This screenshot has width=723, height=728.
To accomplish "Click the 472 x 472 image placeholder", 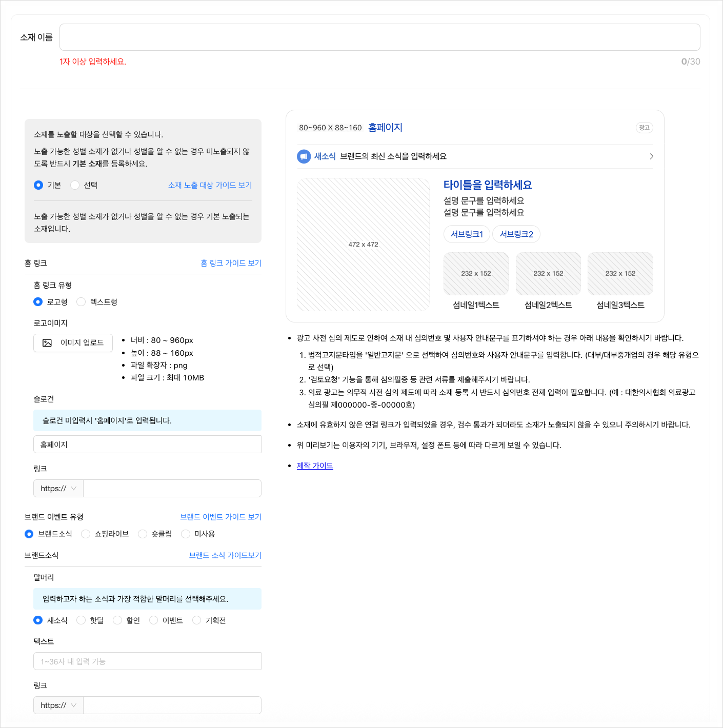I will click(363, 245).
